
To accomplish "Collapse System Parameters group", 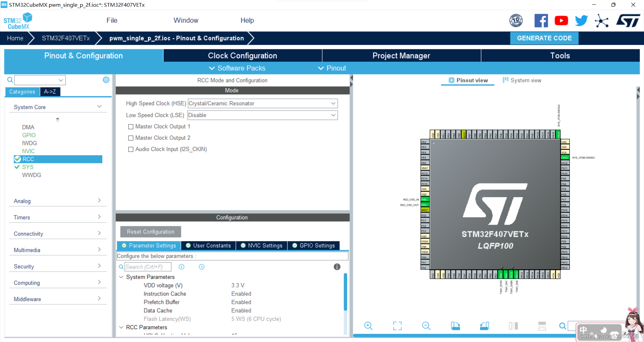I will [x=121, y=277].
